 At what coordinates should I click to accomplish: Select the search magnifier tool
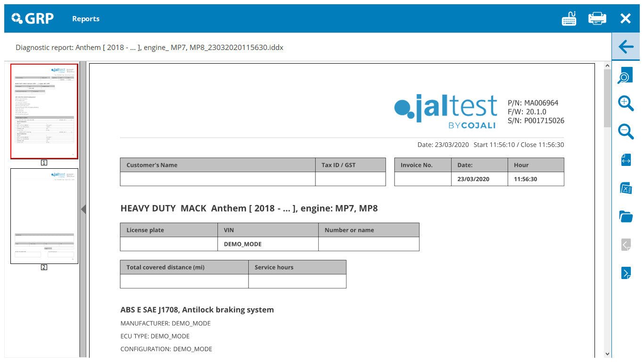(626, 76)
